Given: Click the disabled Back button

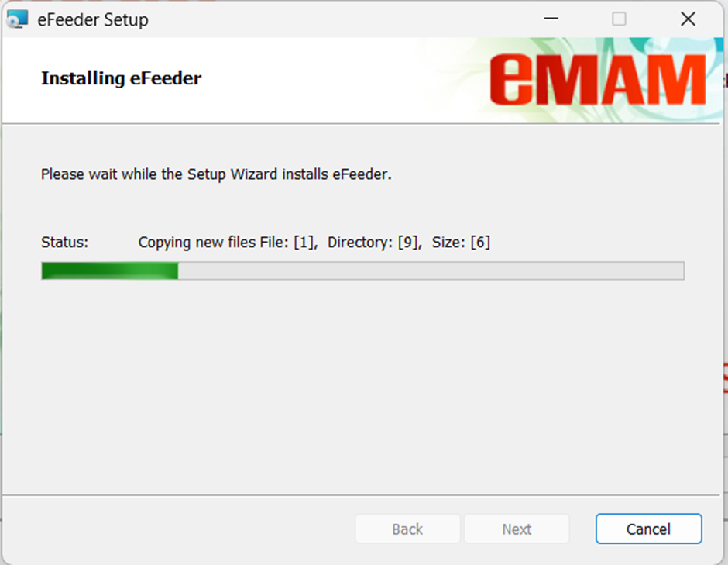Looking at the screenshot, I should [407, 529].
